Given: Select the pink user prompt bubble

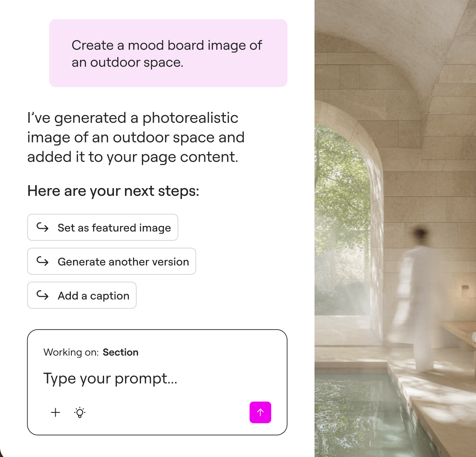Looking at the screenshot, I should coord(168,53).
